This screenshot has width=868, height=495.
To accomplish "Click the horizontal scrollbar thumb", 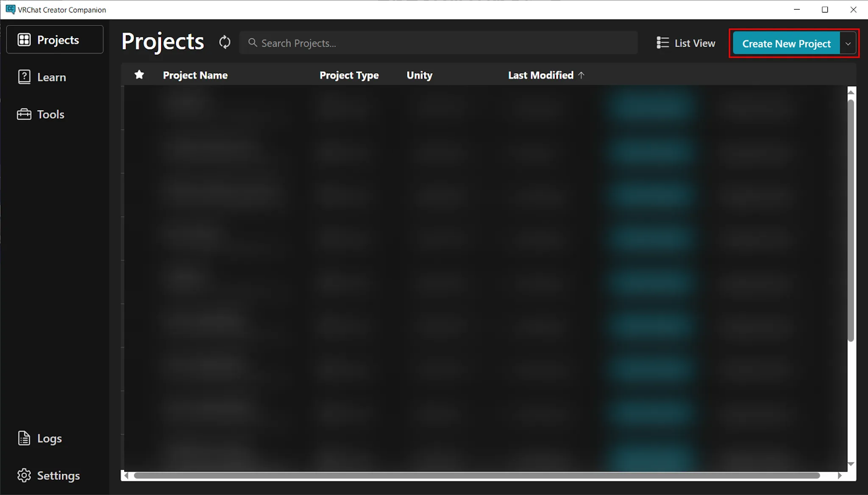I will pyautogui.click(x=477, y=475).
